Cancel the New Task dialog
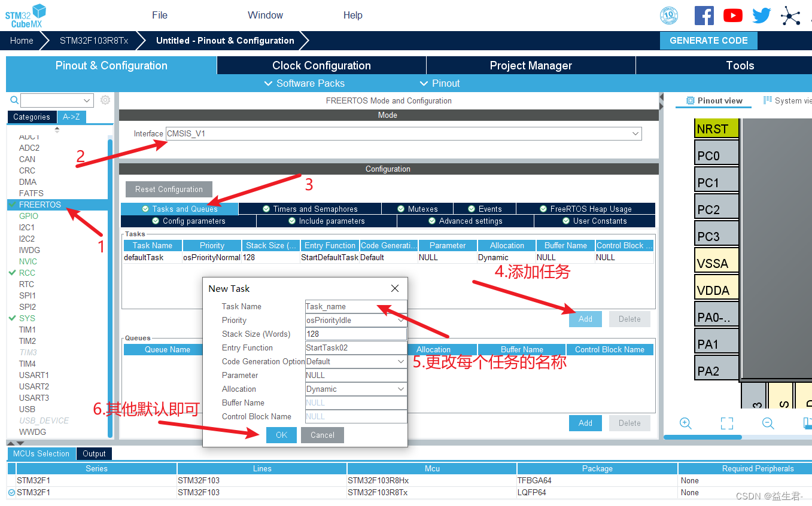Screen dimensions: 812x506 323,435
